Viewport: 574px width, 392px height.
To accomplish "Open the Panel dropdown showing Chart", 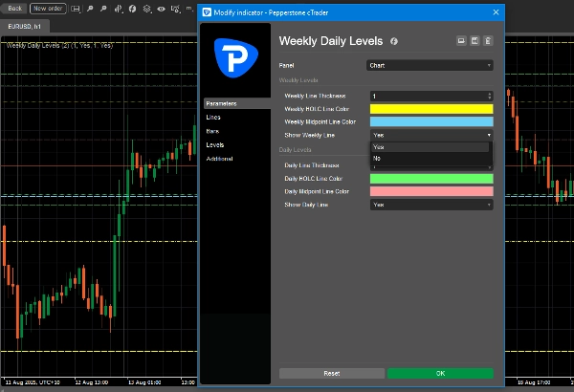I will pos(430,66).
